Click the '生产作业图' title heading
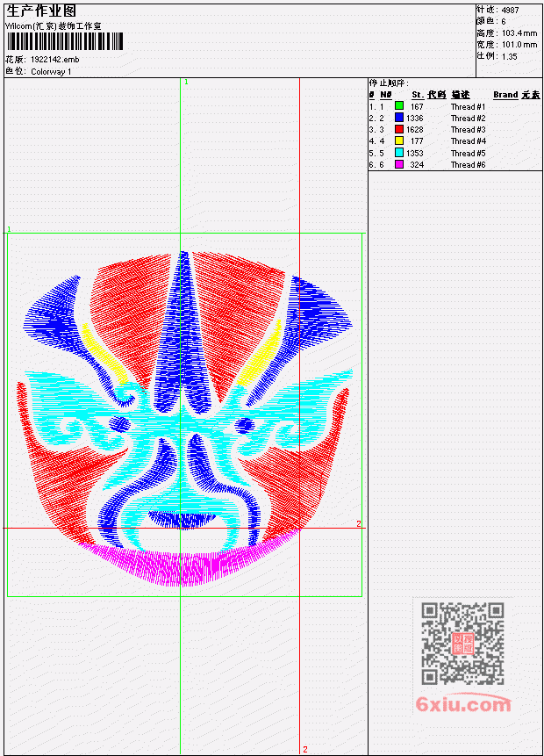Screen dimensions: 544x756 pyautogui.click(x=41, y=11)
